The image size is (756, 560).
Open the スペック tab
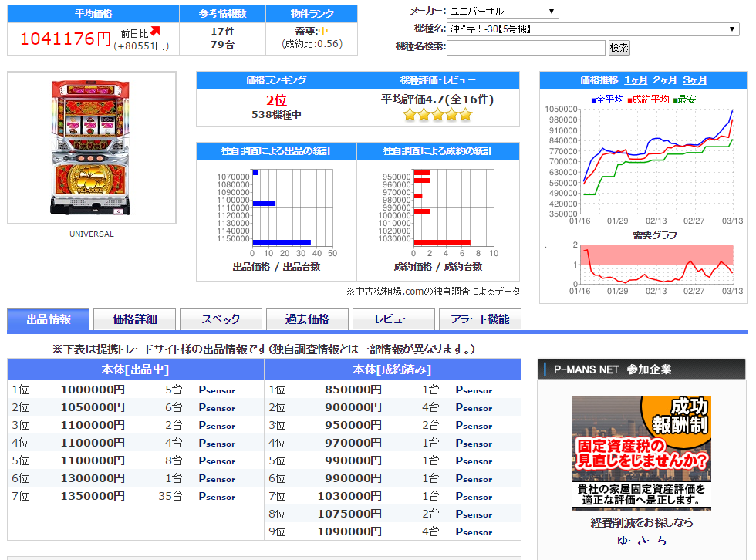(221, 319)
